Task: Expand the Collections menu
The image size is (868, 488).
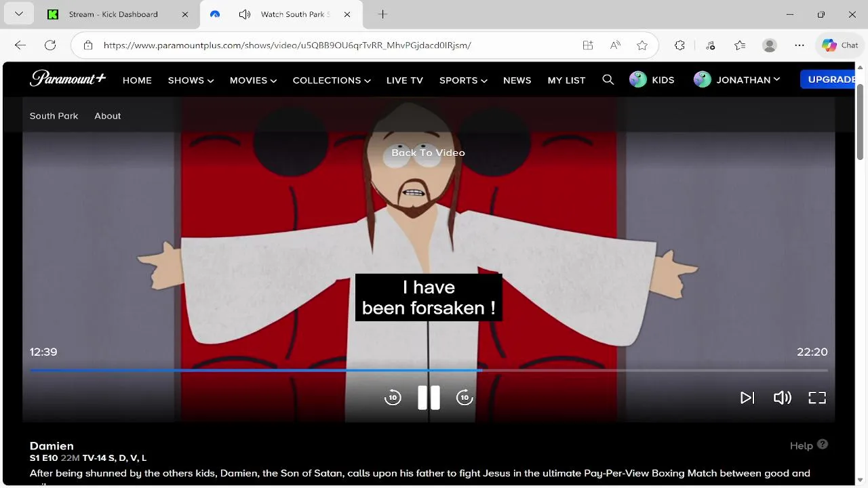Action: 332,80
